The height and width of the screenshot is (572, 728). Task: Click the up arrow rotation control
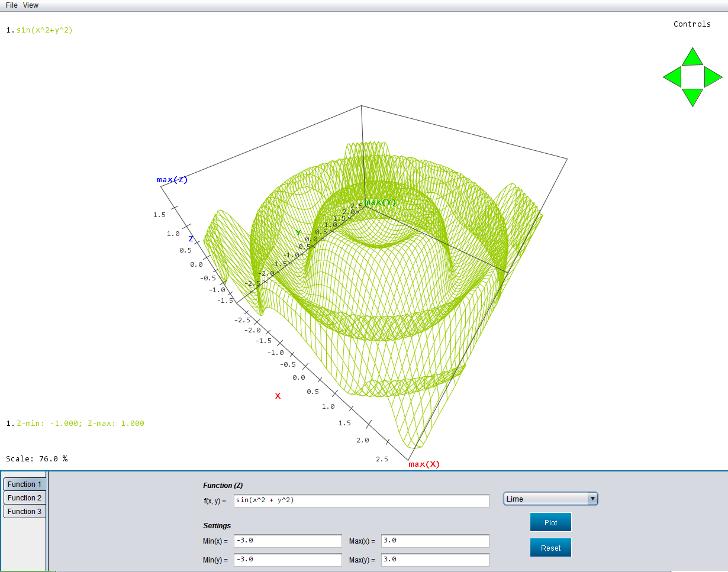[692, 57]
